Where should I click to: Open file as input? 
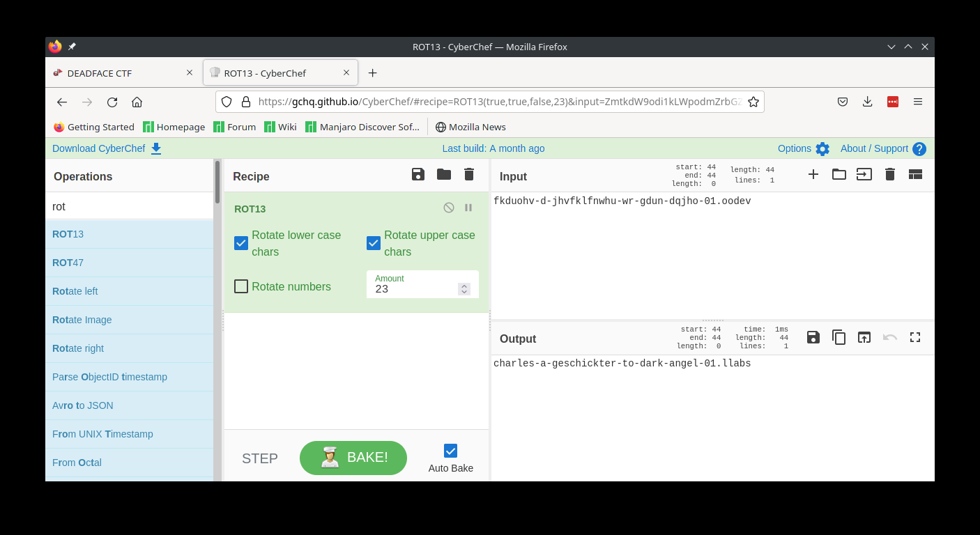(x=864, y=174)
